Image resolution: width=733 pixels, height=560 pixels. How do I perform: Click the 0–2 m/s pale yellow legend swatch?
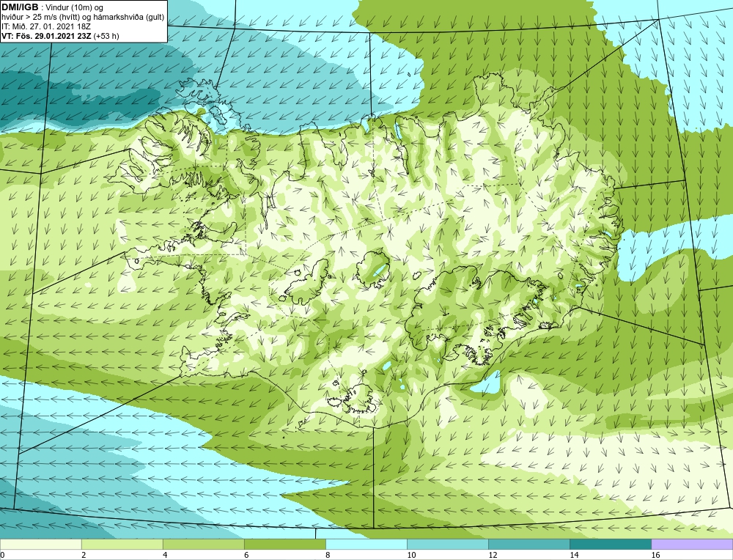pos(40,544)
